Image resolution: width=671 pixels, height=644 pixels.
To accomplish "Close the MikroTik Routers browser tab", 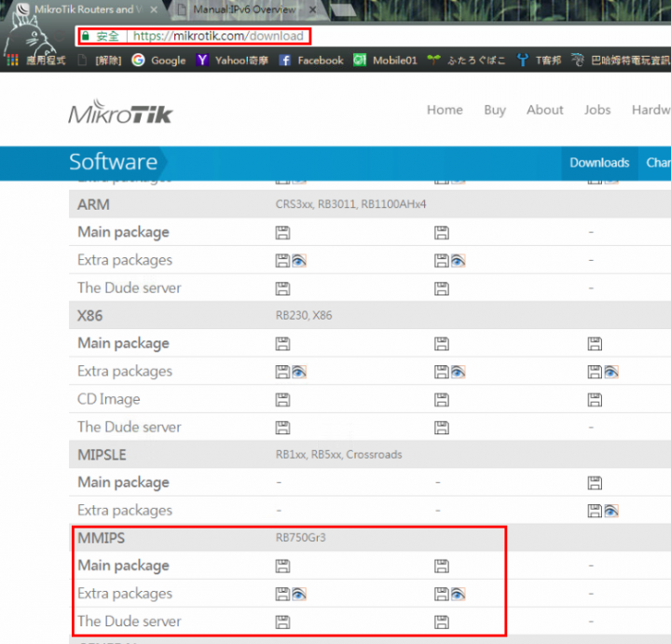I will [154, 9].
